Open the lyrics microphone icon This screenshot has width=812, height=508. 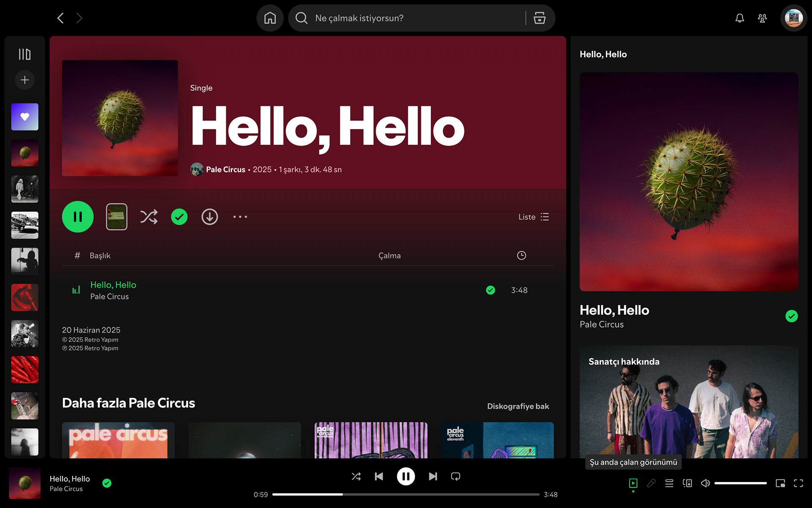(x=651, y=483)
